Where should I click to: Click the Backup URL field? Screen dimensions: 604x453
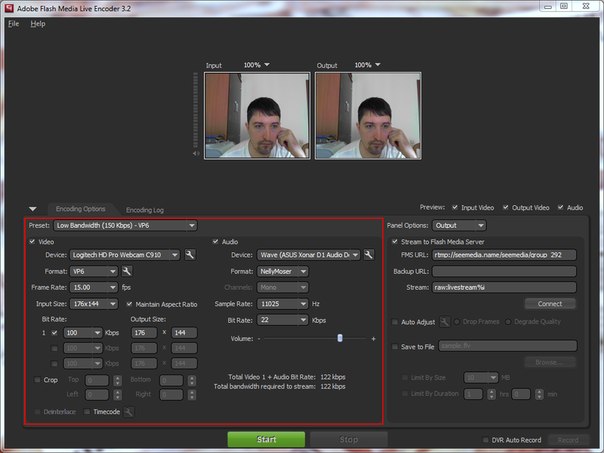tap(504, 271)
